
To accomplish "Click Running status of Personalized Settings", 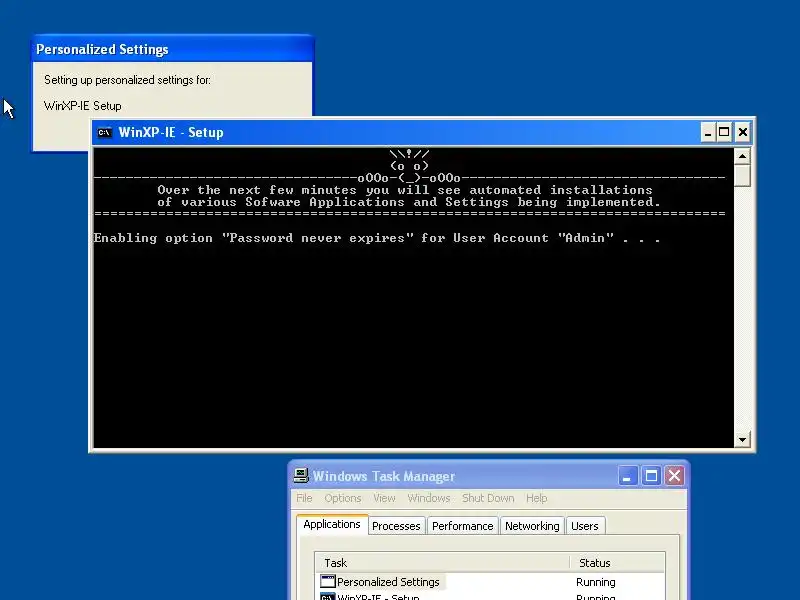I will [595, 582].
